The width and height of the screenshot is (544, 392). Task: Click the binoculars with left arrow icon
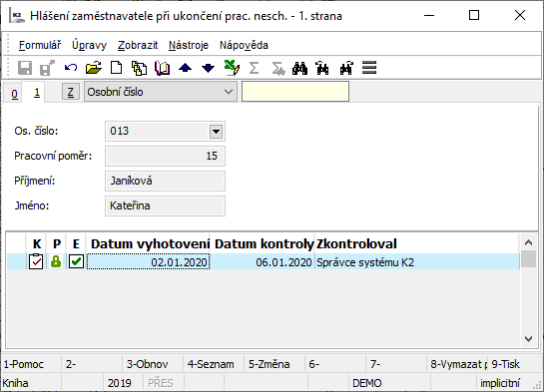(x=322, y=68)
